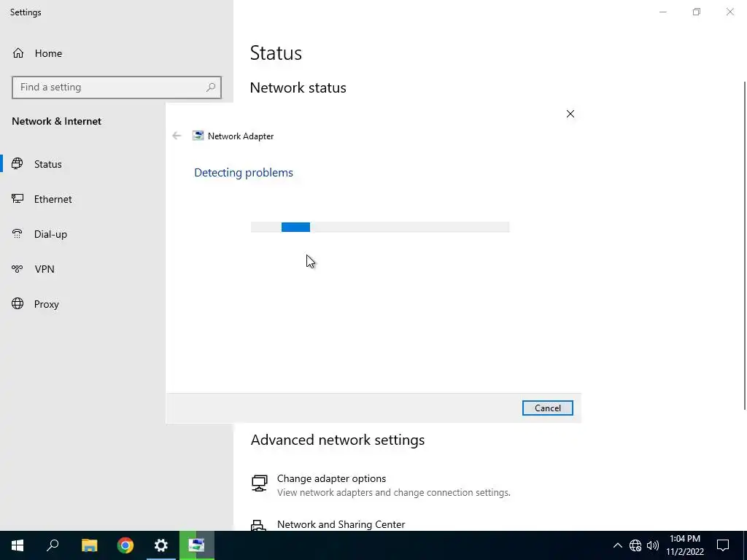This screenshot has height=560, width=747.
Task: Click the Home house icon
Action: pyautogui.click(x=18, y=52)
